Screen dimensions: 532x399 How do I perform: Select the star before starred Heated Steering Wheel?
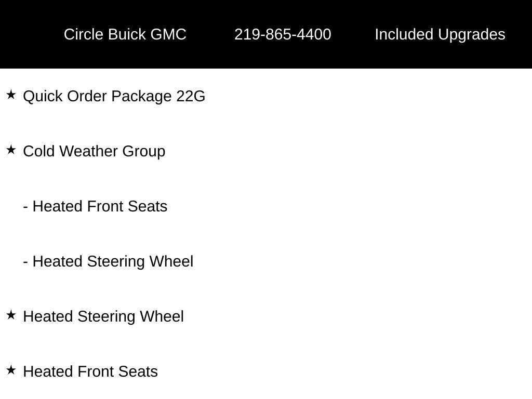11,315
